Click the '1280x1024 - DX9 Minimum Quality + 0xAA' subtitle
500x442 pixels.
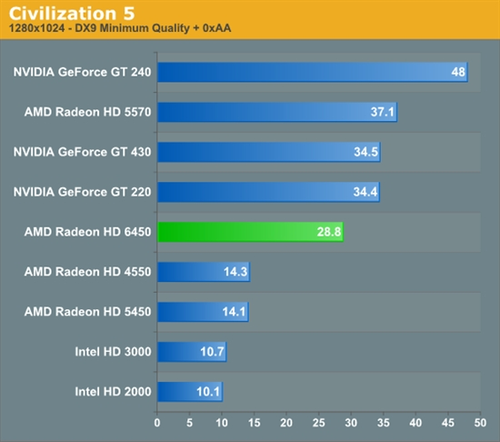pyautogui.click(x=120, y=28)
